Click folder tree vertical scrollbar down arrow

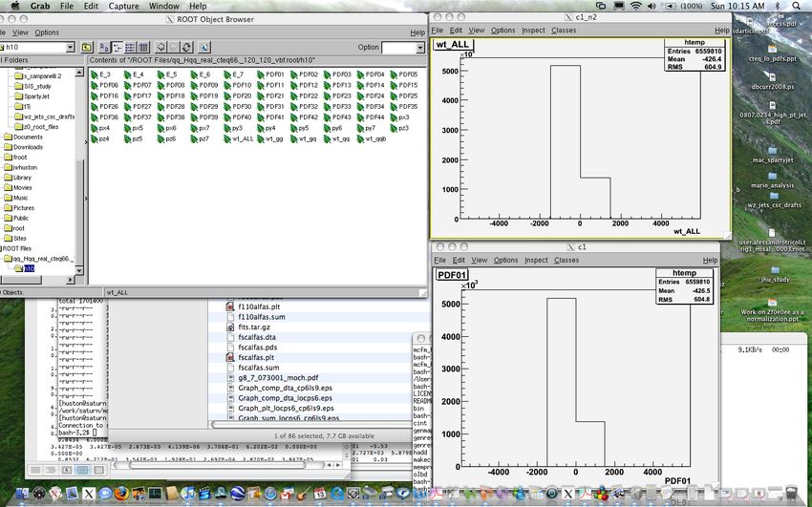click(x=79, y=270)
